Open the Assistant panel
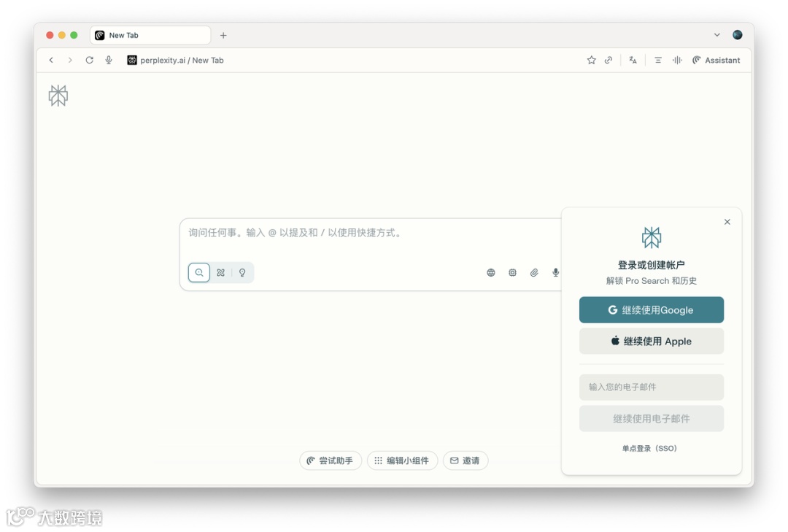The width and height of the screenshot is (788, 532). point(716,60)
